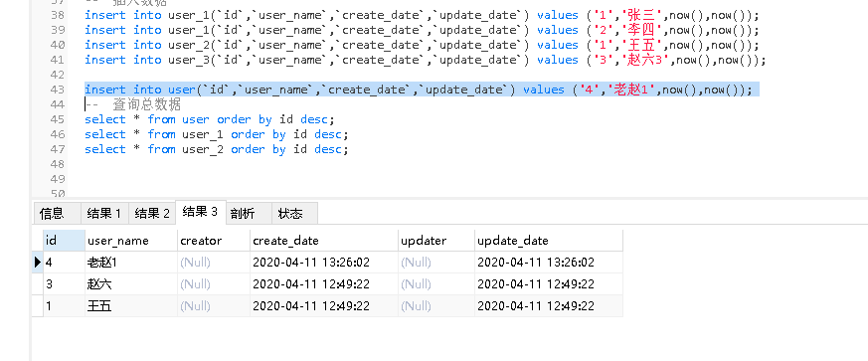Image resolution: width=868 pixels, height=361 pixels.
Task: Click the id column header
Action: click(65, 241)
